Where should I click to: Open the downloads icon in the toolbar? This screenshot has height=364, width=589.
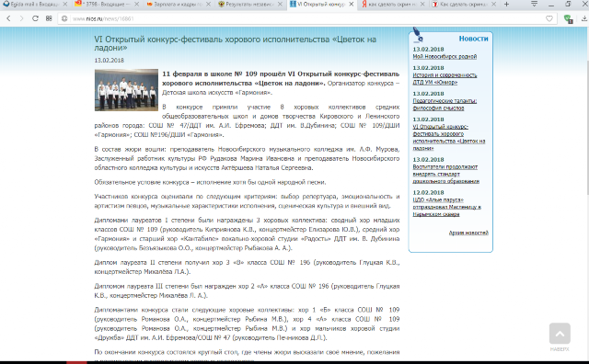pyautogui.click(x=584, y=18)
